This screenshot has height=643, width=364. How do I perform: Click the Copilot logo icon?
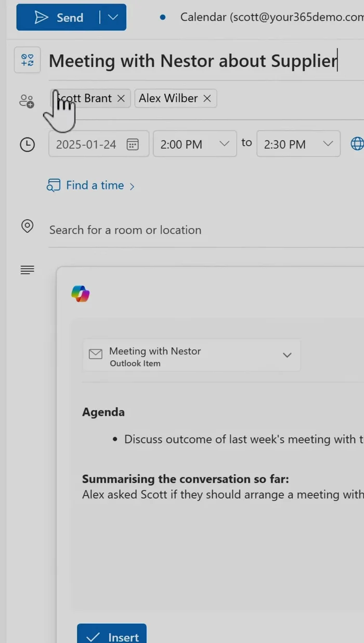coord(81,294)
